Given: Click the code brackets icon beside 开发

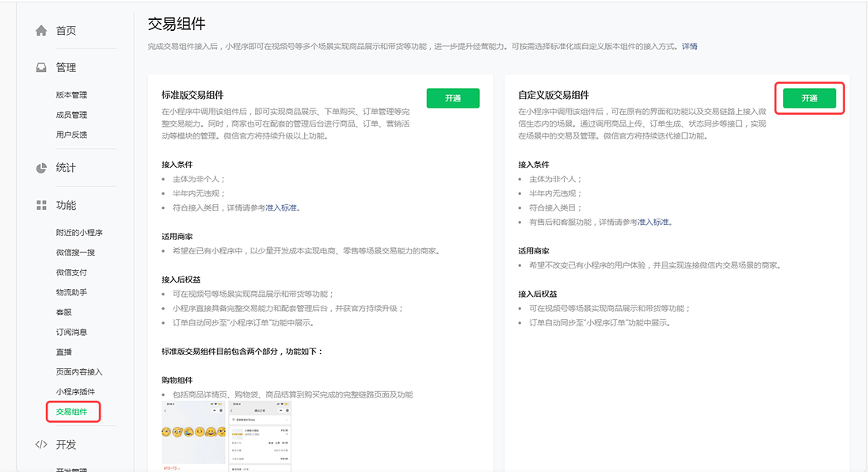Looking at the screenshot, I should coord(41,444).
